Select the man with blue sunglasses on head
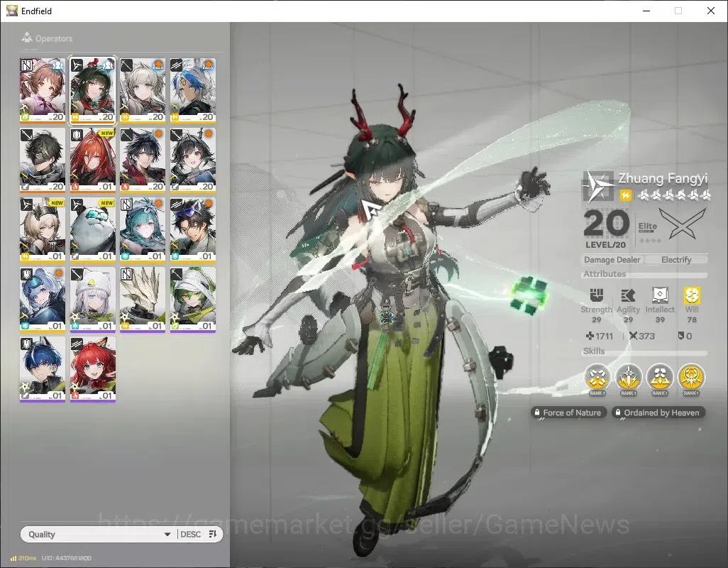Image resolution: width=728 pixels, height=568 pixels. click(x=193, y=229)
